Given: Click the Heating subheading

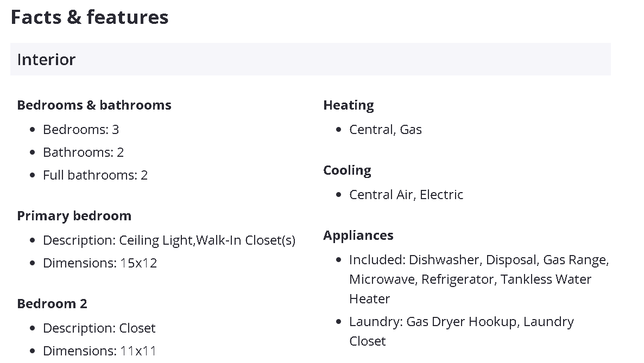Looking at the screenshot, I should (x=348, y=105).
